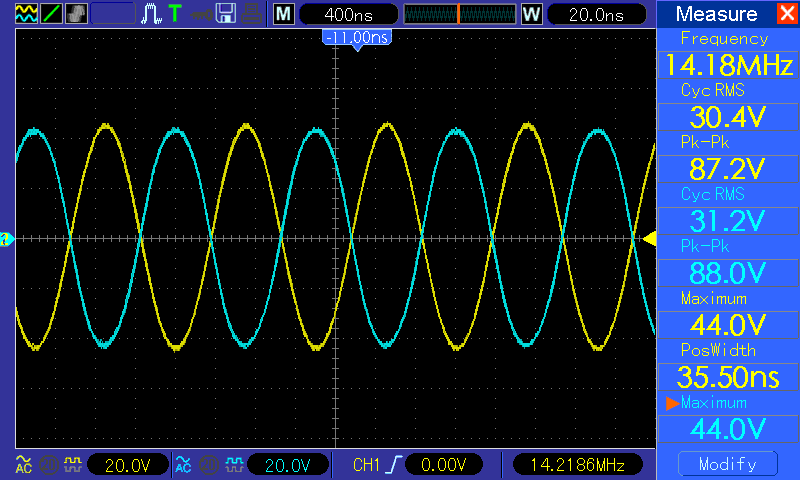Viewport: 800px width, 480px height.
Task: Select the diagonal line vector icon
Action: click(51, 14)
